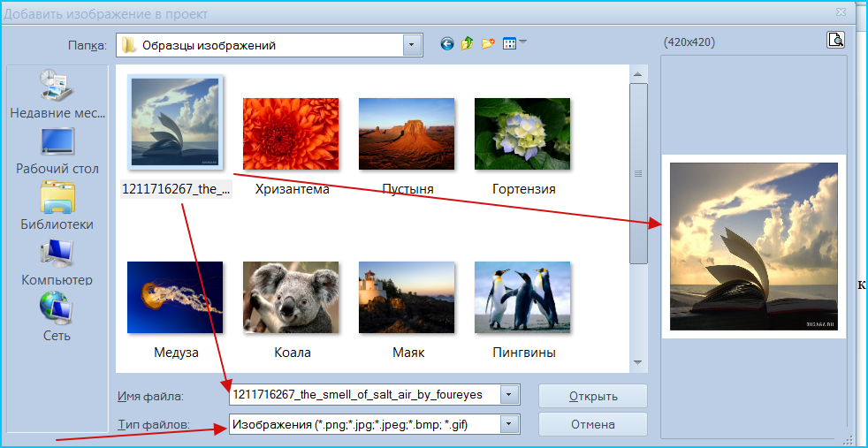Go to Рабочий стол location
868x448 pixels.
pos(57,150)
